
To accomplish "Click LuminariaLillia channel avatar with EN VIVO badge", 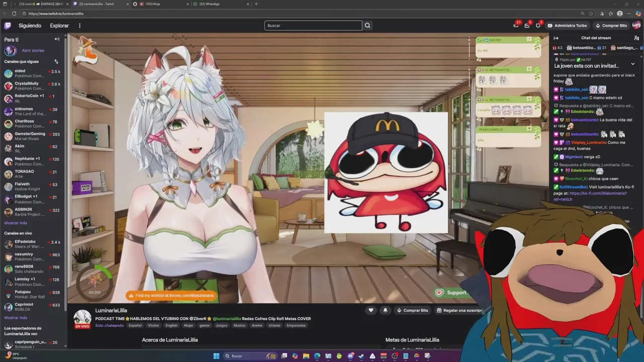I will point(83,319).
